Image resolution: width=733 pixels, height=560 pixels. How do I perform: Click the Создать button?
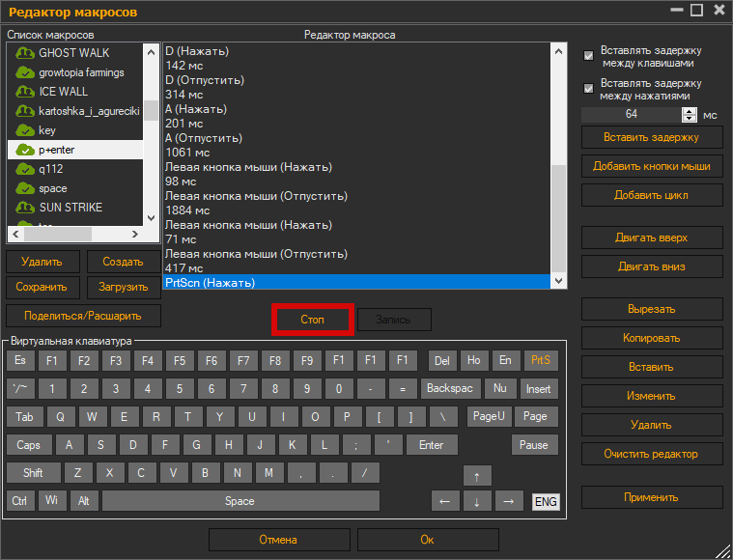coord(124,262)
